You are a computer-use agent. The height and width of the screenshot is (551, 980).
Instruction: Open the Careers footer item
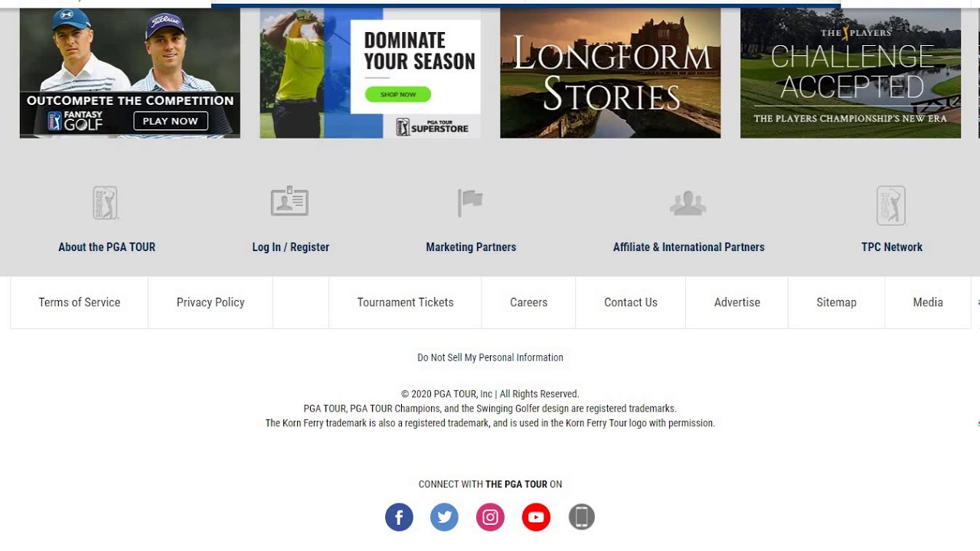coord(529,302)
